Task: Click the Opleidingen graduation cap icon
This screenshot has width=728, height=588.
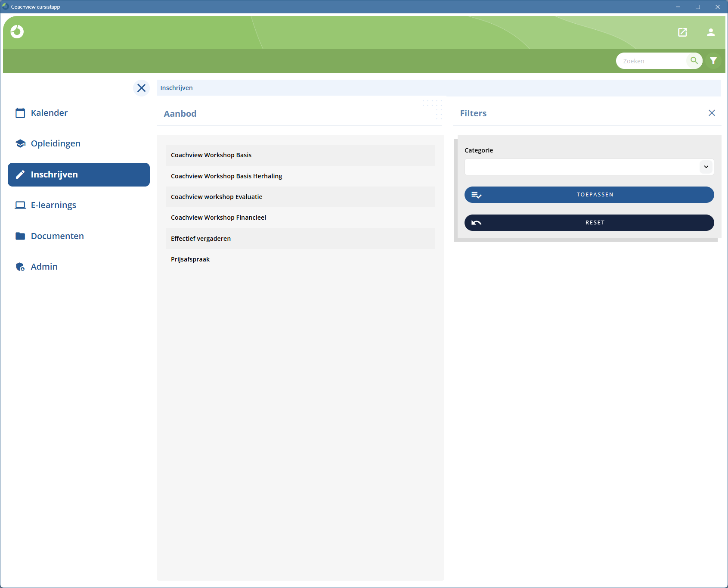Action: (x=20, y=143)
